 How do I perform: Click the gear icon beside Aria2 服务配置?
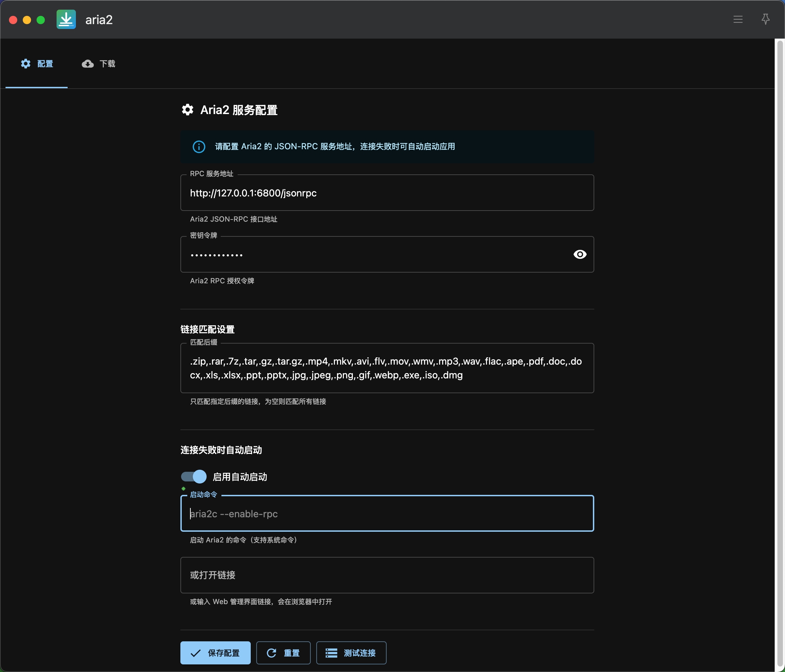tap(187, 110)
